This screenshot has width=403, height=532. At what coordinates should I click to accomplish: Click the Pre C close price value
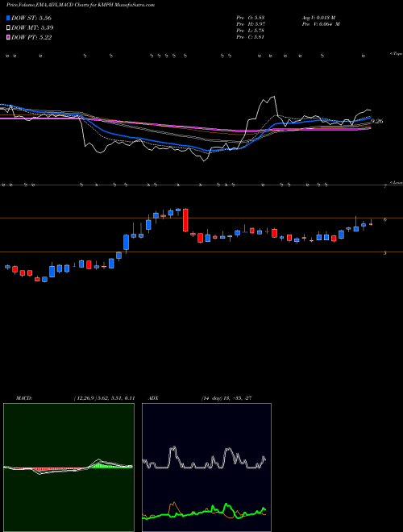click(x=251, y=36)
